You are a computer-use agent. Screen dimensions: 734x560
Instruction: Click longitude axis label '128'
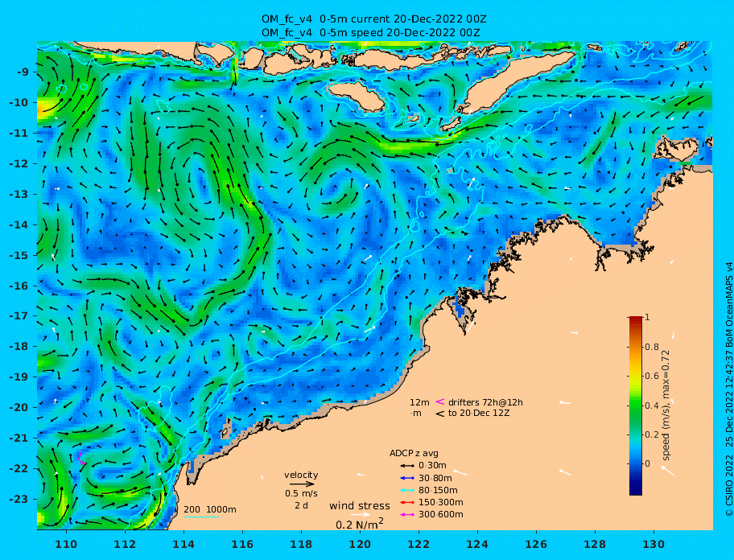[595, 544]
